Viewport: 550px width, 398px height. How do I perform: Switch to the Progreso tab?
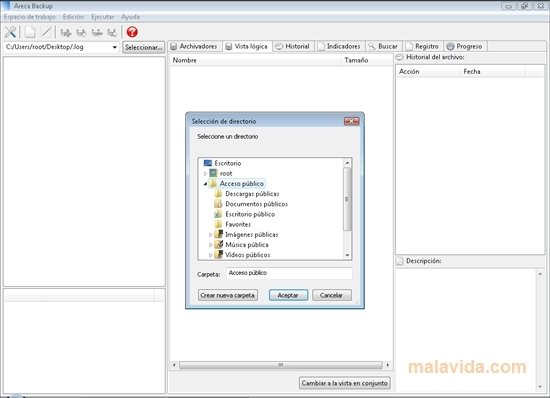click(465, 46)
